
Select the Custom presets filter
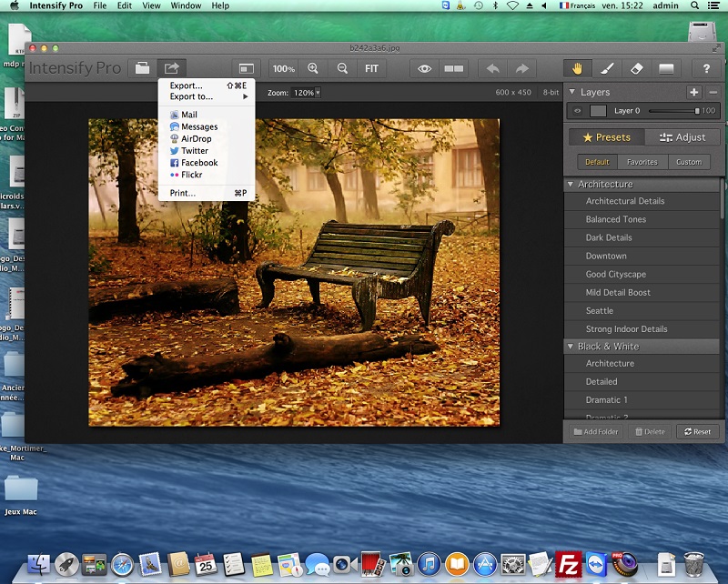pos(689,162)
